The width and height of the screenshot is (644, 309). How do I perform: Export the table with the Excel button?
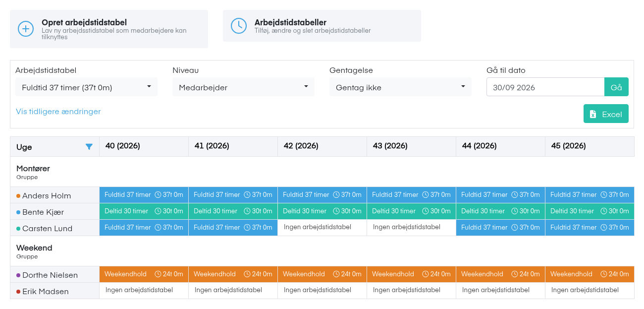(x=606, y=114)
